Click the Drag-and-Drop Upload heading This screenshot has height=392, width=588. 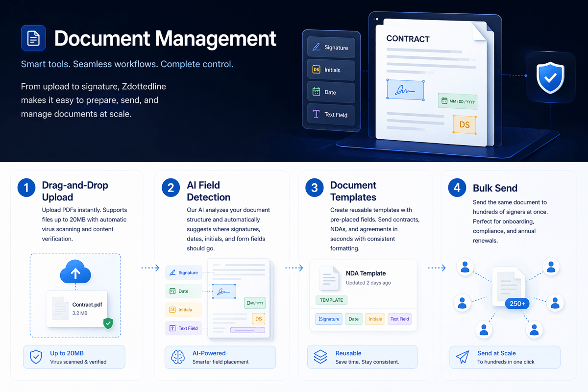point(75,191)
